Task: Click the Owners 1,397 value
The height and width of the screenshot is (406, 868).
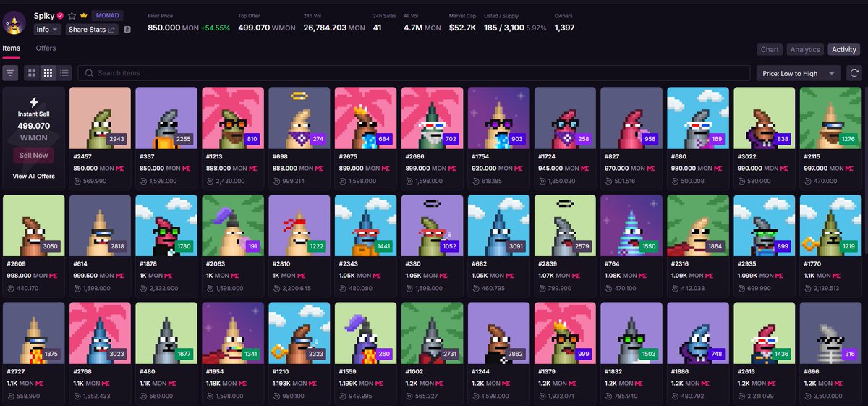Action: click(x=565, y=28)
